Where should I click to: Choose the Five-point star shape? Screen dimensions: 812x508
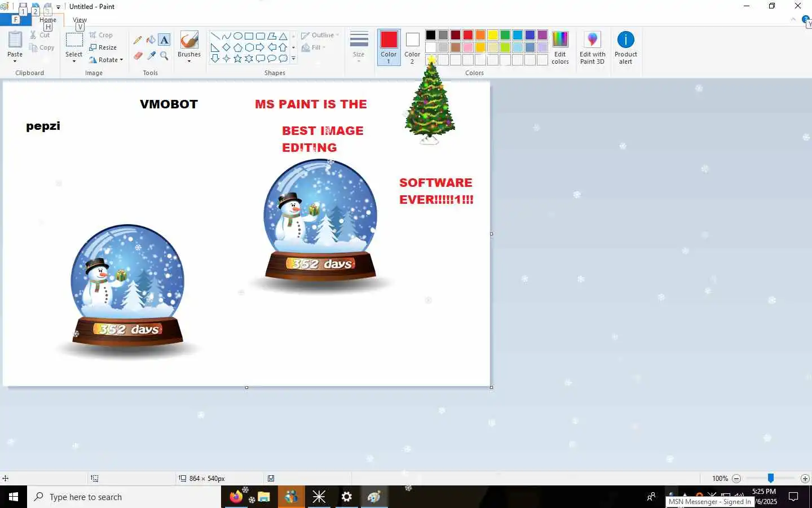(x=238, y=59)
